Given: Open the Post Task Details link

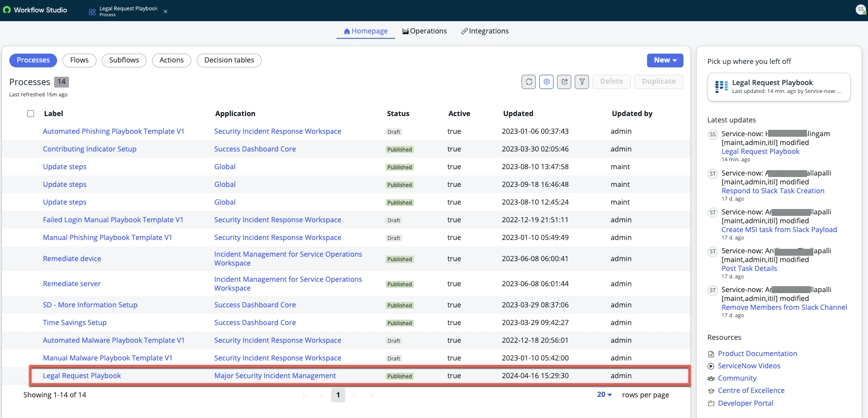Looking at the screenshot, I should [x=749, y=269].
